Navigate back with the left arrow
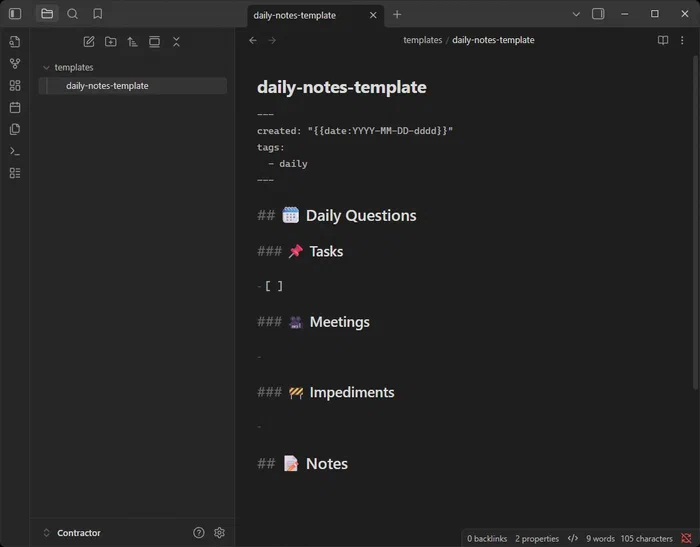Image resolution: width=700 pixels, height=547 pixels. click(253, 40)
